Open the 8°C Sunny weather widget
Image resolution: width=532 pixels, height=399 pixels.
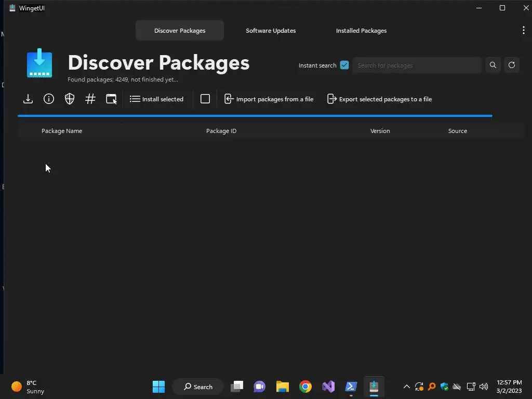click(x=28, y=387)
